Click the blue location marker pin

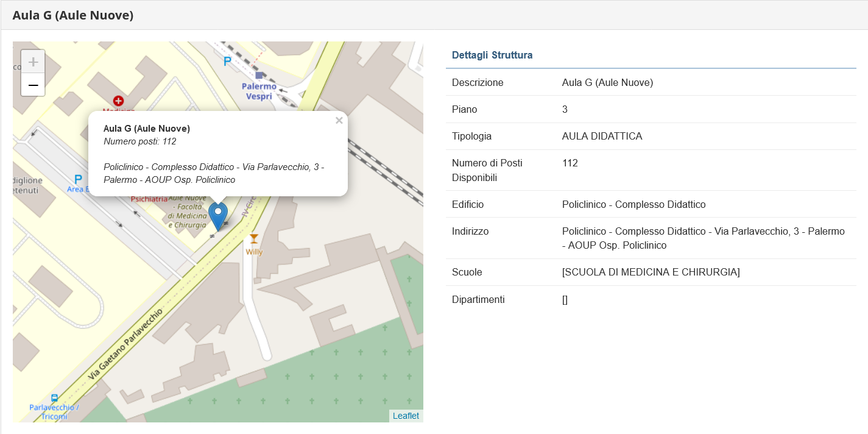[218, 215]
